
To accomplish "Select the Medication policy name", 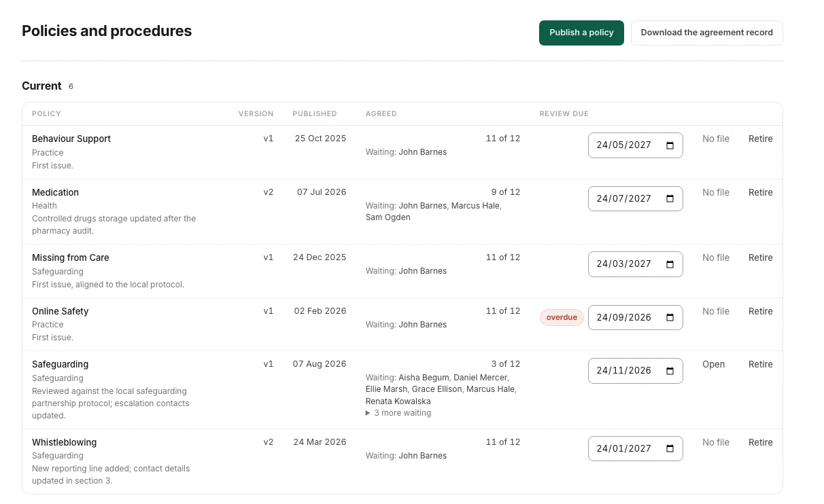I will 55,192.
